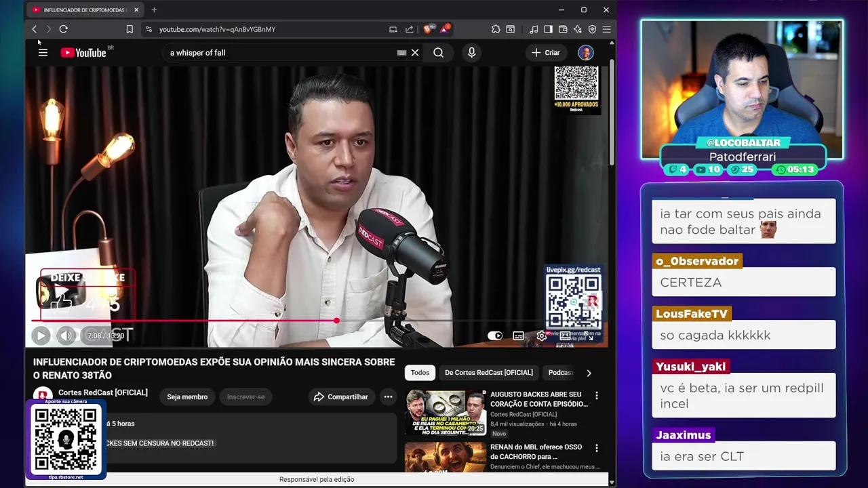
Task: Click the video time display 7:08 / 13:20
Action: pyautogui.click(x=105, y=336)
